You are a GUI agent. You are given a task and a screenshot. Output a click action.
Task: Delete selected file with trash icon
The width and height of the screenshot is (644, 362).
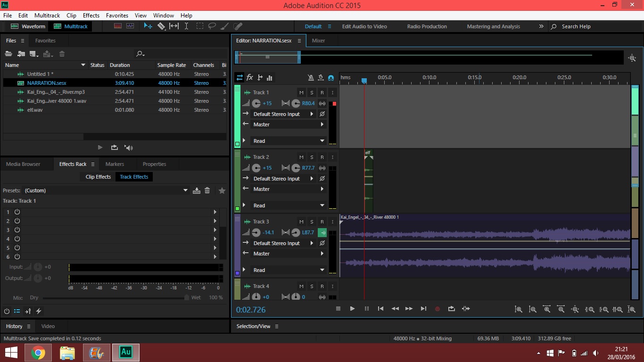pyautogui.click(x=62, y=54)
